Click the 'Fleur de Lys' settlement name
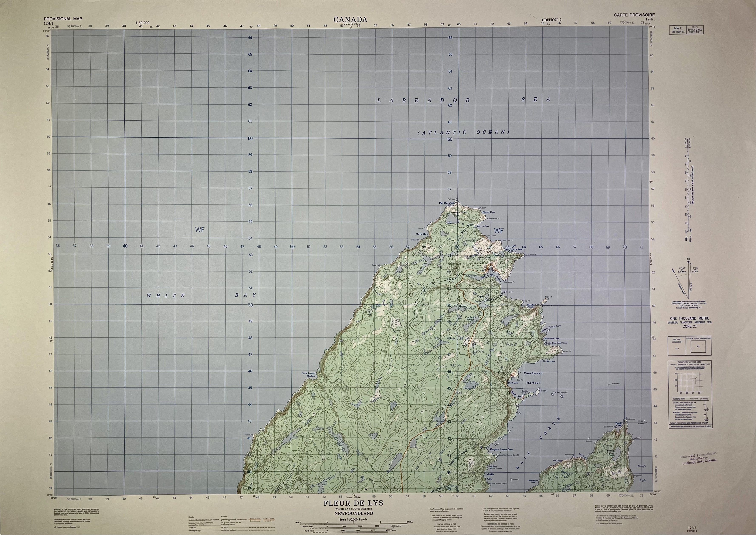 480,264
